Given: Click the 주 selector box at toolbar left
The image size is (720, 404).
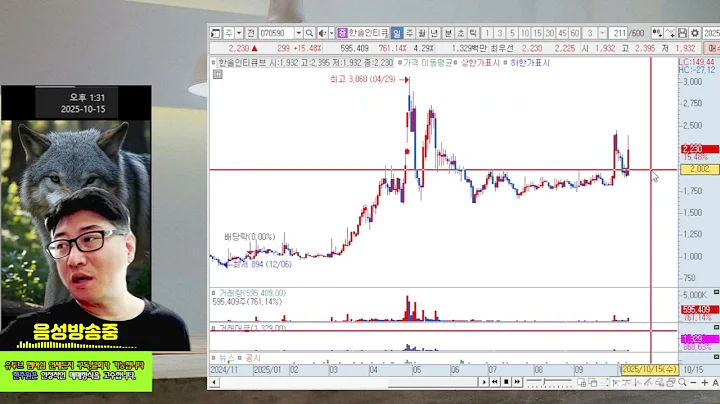Looking at the screenshot, I should [x=229, y=33].
